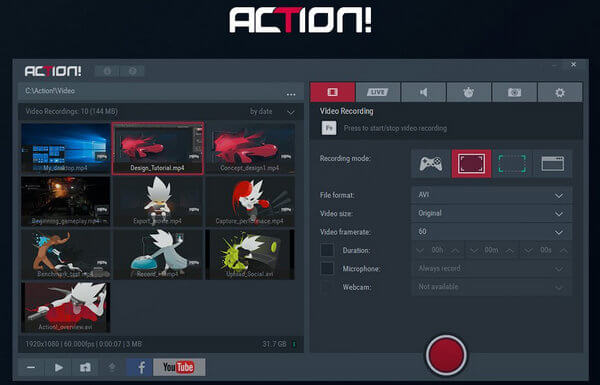
Task: Browse output folder with the three-dots button
Action: [291, 94]
